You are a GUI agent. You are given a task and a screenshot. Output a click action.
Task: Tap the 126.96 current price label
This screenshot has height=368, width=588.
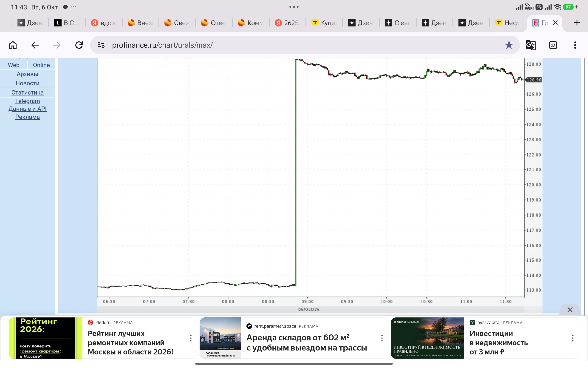[534, 80]
